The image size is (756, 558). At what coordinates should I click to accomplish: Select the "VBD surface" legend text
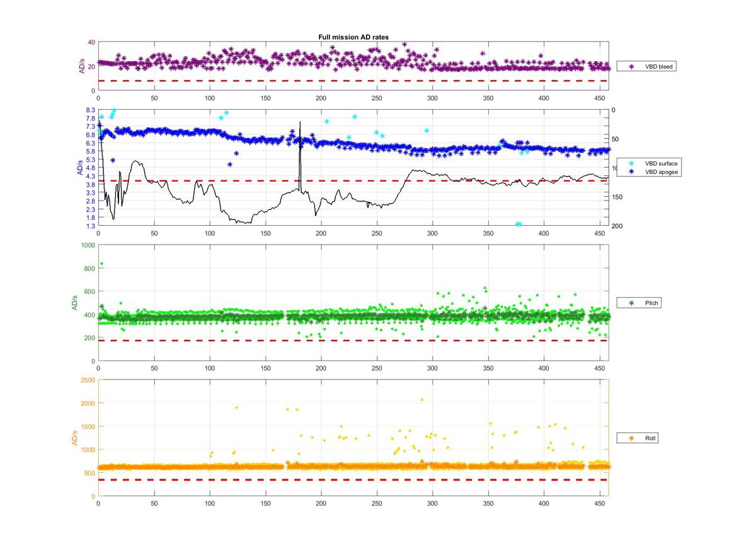pyautogui.click(x=658, y=163)
